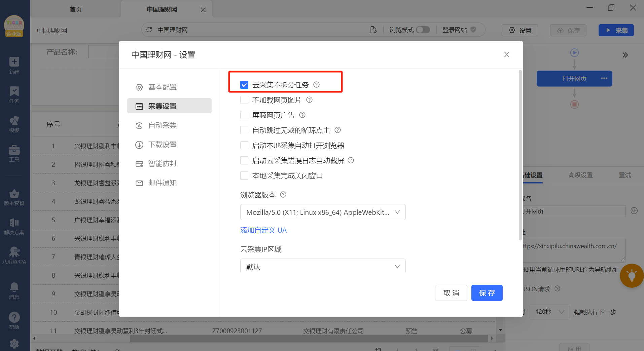Open the 解决方案 icon in sidebar
The height and width of the screenshot is (351, 644).
coord(14,223)
